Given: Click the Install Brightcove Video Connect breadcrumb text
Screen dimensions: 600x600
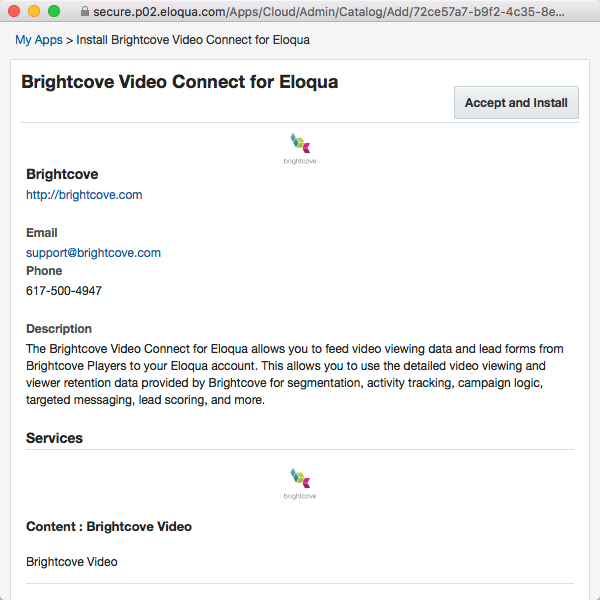Looking at the screenshot, I should coord(193,40).
